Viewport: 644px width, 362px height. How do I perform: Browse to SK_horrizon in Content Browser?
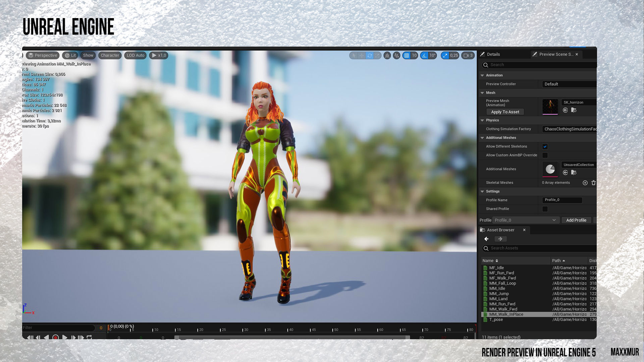point(574,110)
